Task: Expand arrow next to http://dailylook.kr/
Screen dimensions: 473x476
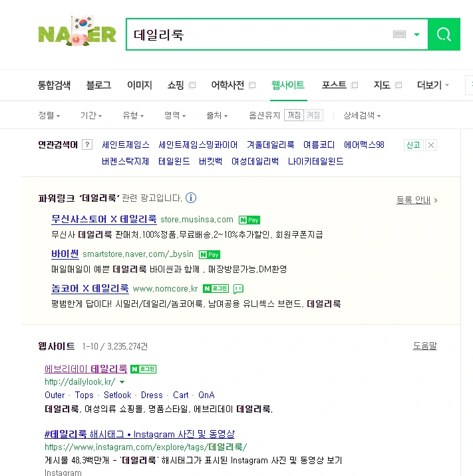Action: [122, 382]
